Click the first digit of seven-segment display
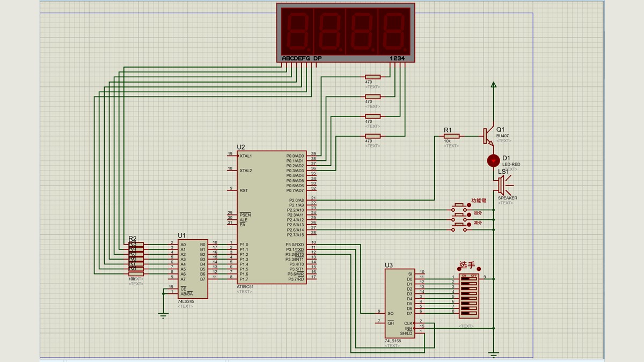This screenshot has width=644, height=362. coord(298,31)
